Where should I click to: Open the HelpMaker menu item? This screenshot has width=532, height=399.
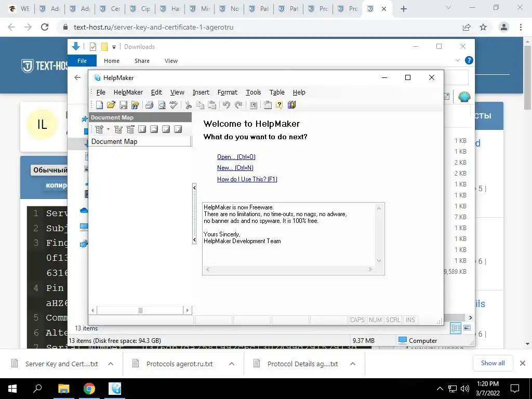[128, 92]
